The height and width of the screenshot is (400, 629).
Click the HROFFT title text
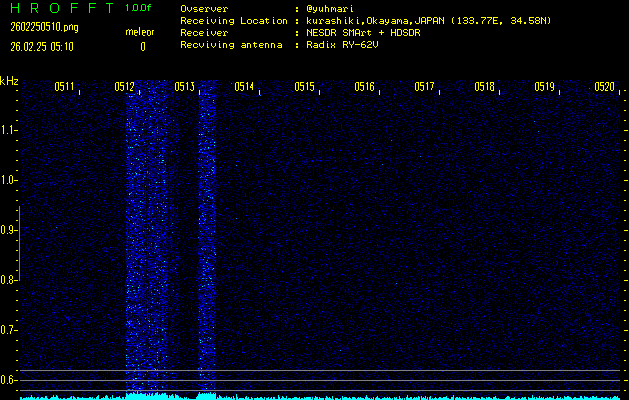tap(63, 8)
